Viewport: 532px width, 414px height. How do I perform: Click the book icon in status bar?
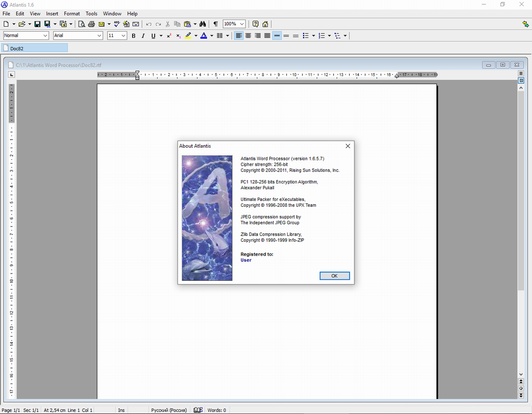(198, 410)
